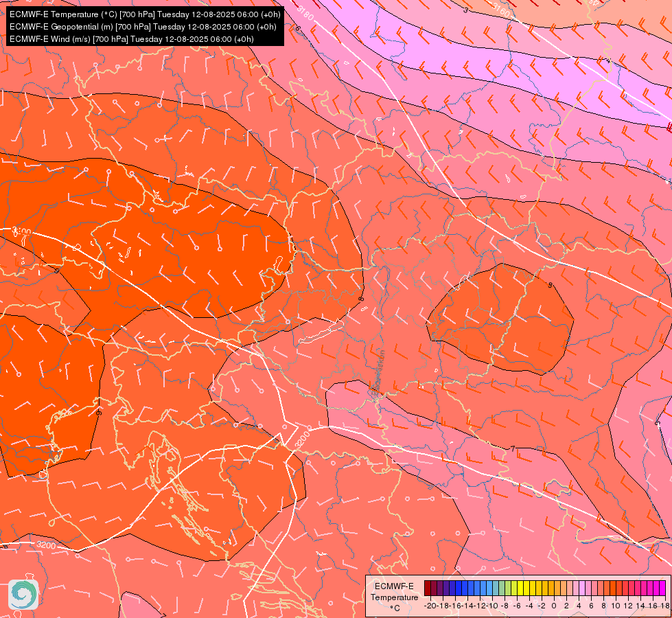672x618 pixels.
Task: Click the -20 tick label in the legend
Action: [x=430, y=606]
